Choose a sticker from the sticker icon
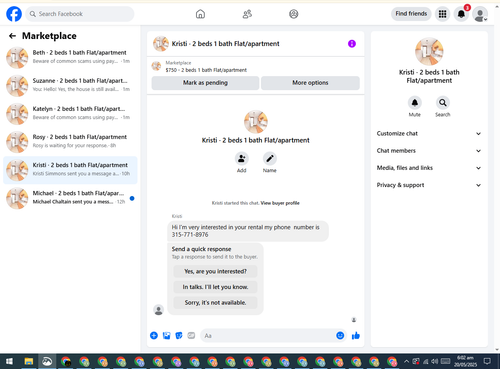500x369 pixels. pos(179,335)
